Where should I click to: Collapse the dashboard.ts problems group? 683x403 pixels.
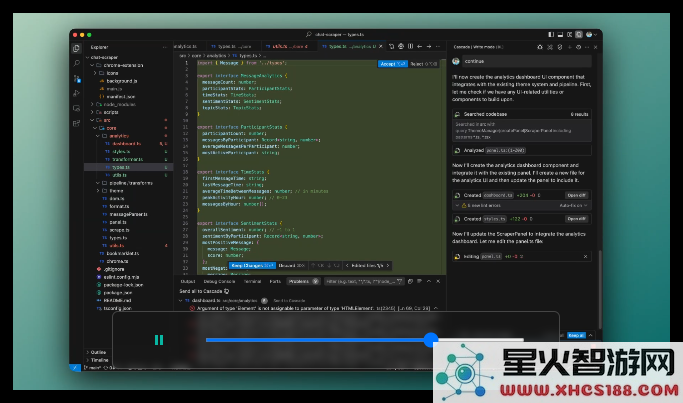(181, 301)
